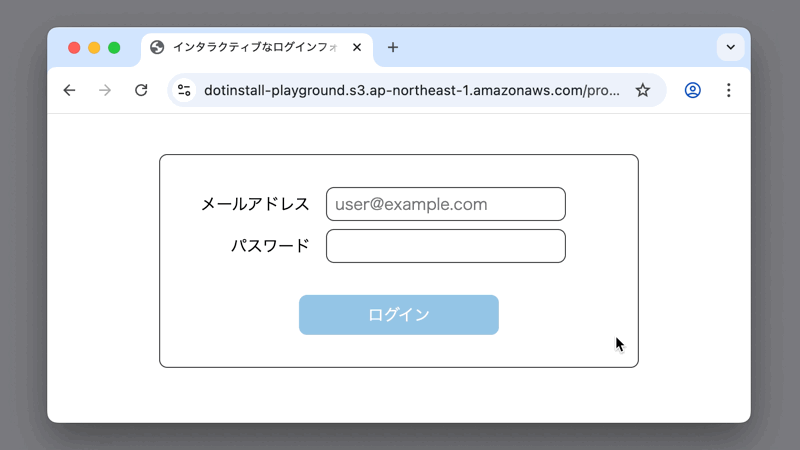The image size is (800, 450).
Task: Focus the user@example.com email field
Action: [x=445, y=204]
